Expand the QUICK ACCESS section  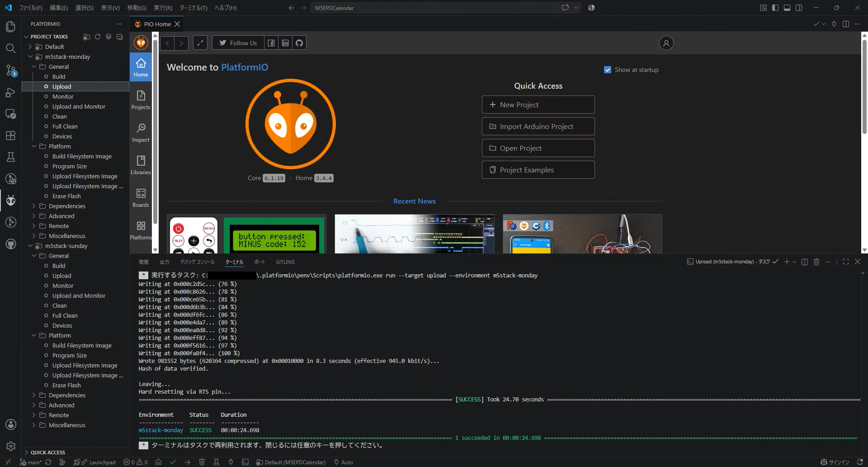point(47,453)
